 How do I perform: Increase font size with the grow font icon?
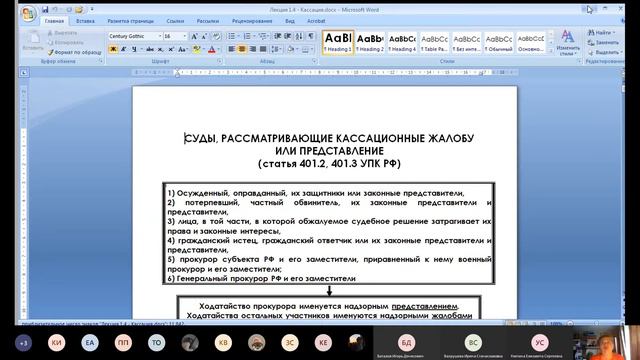pyautogui.click(x=194, y=36)
